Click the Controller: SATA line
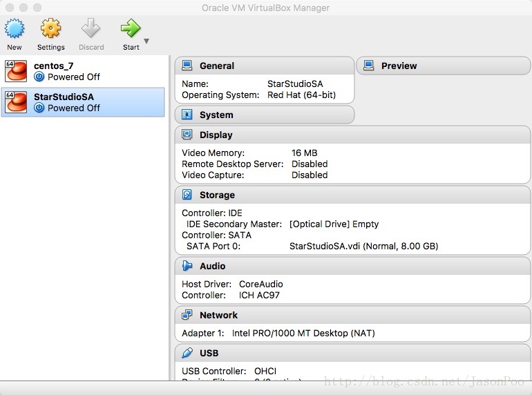This screenshot has width=532, height=395. pyautogui.click(x=216, y=235)
